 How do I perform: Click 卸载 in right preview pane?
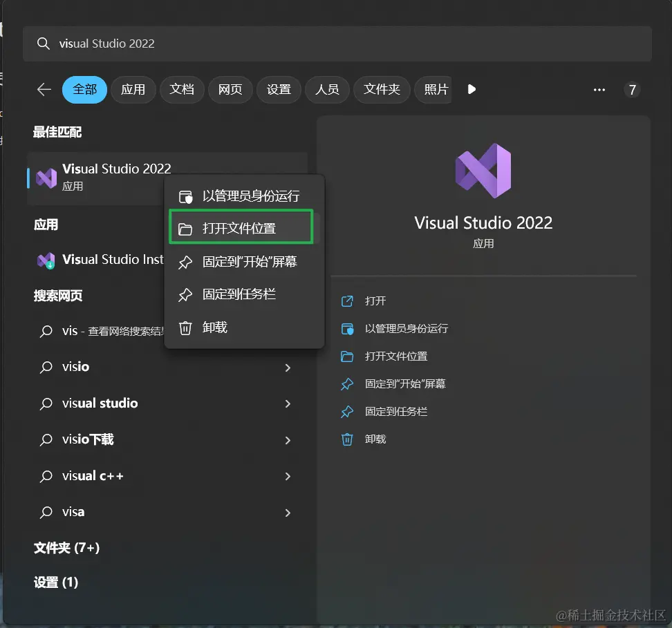[375, 439]
